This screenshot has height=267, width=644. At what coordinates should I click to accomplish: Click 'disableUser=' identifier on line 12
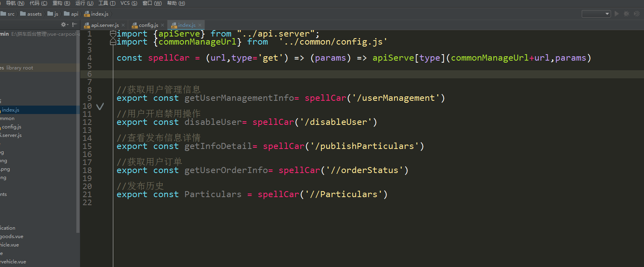216,122
